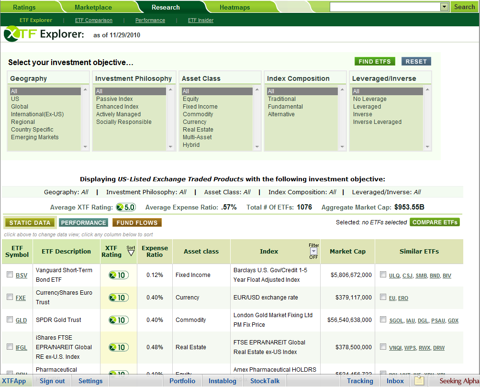Show the STATIC DATA view
This screenshot has width=480, height=387.
30,223
